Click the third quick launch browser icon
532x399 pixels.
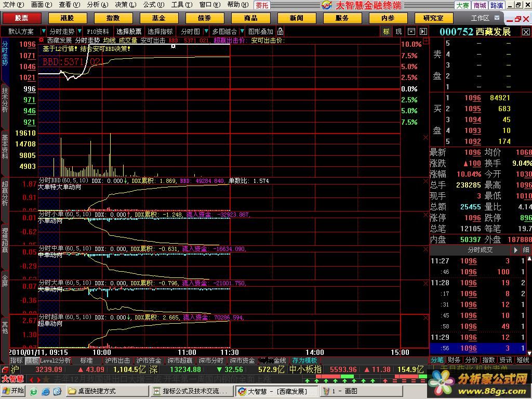pos(57,392)
